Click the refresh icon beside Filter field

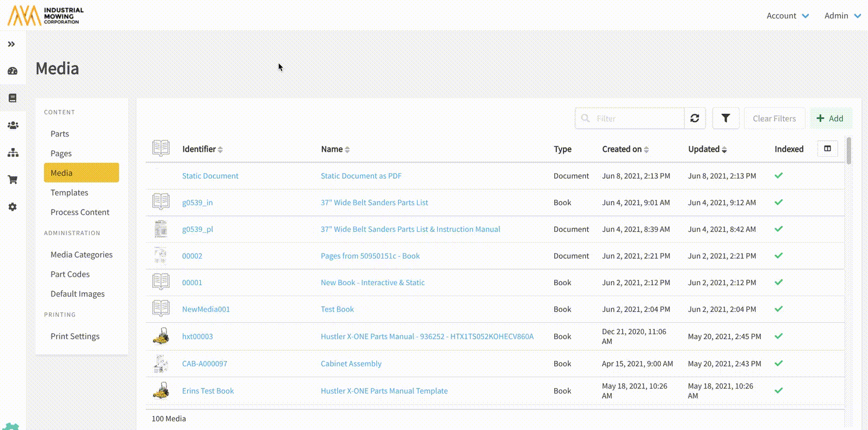695,118
